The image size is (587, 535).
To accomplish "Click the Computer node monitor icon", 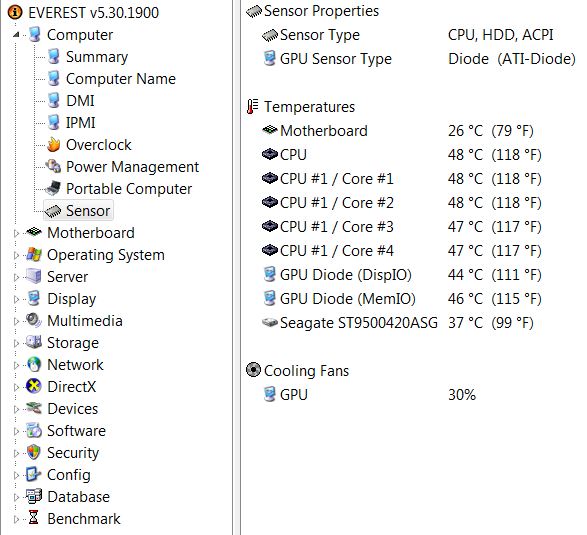I will pos(34,35).
